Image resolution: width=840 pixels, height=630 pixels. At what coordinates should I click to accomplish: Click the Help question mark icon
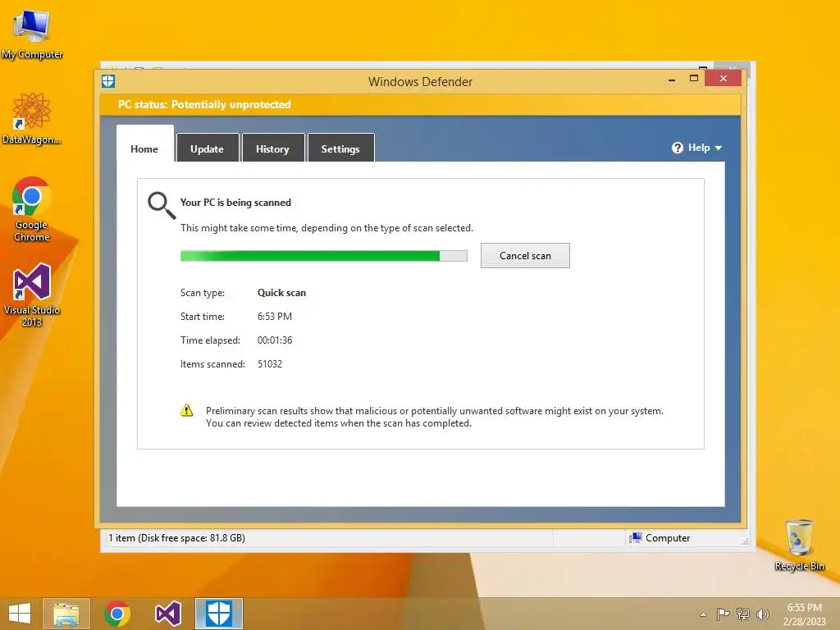tap(678, 148)
